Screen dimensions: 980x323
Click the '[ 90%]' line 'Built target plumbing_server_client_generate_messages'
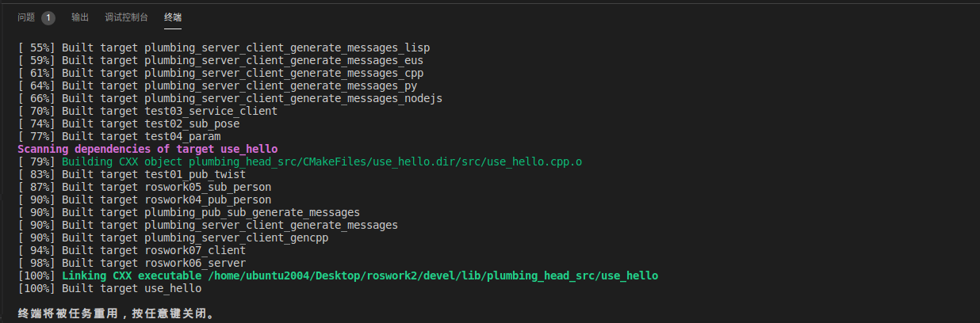[208, 225]
